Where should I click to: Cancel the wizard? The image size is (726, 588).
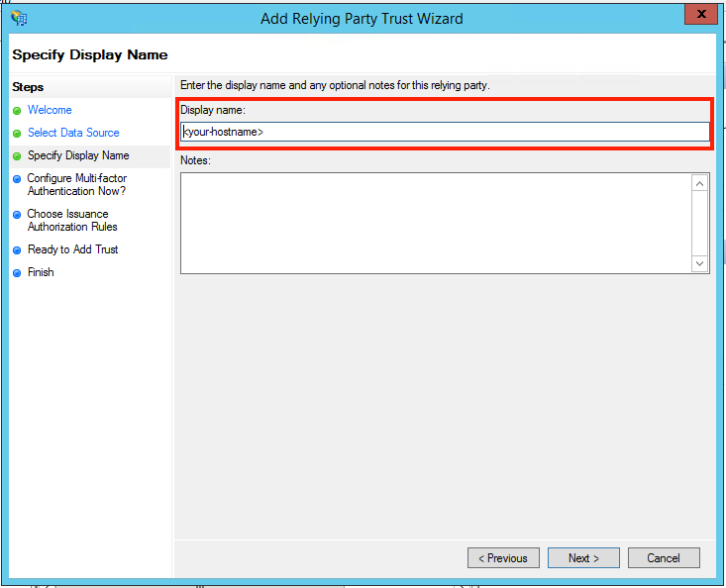click(x=664, y=558)
